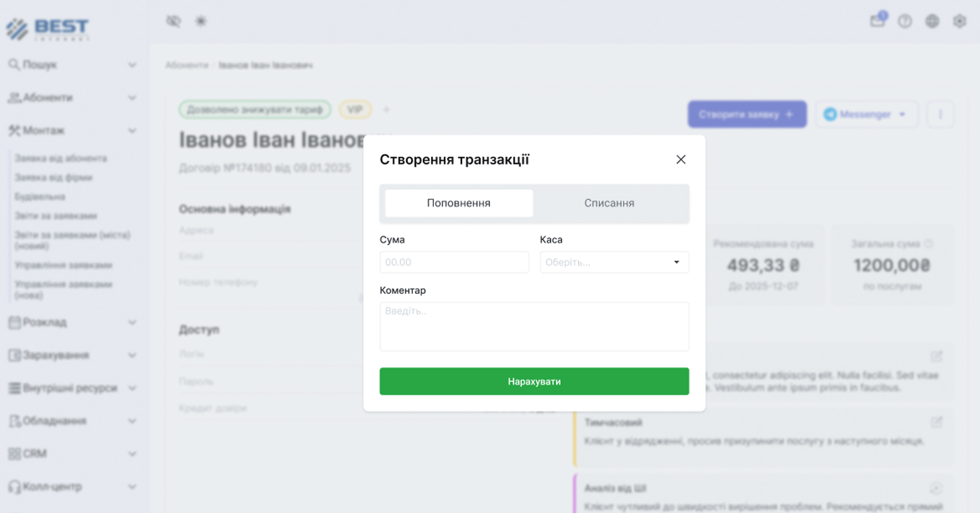
Task: Open the Каса dropdown
Action: (x=614, y=262)
